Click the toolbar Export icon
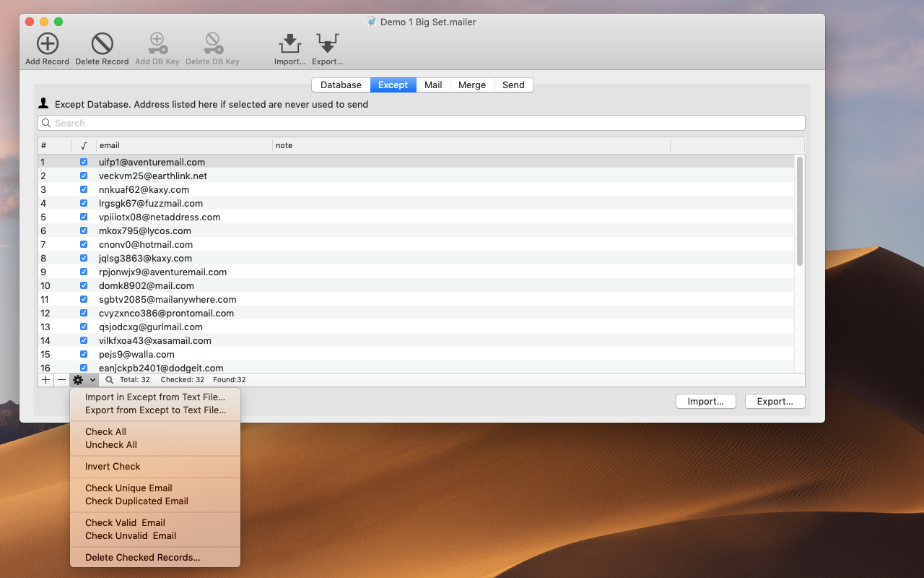The width and height of the screenshot is (924, 578). (x=327, y=44)
